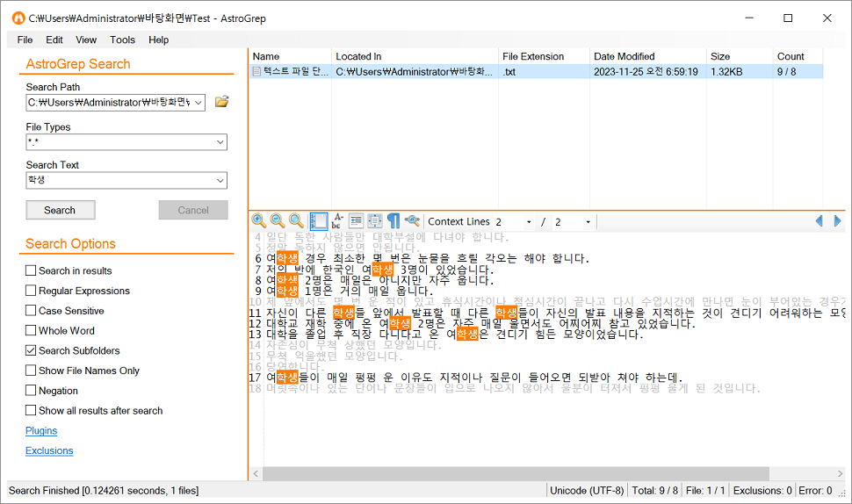Sort results by Count column
The width and height of the screenshot is (852, 504).
click(798, 56)
